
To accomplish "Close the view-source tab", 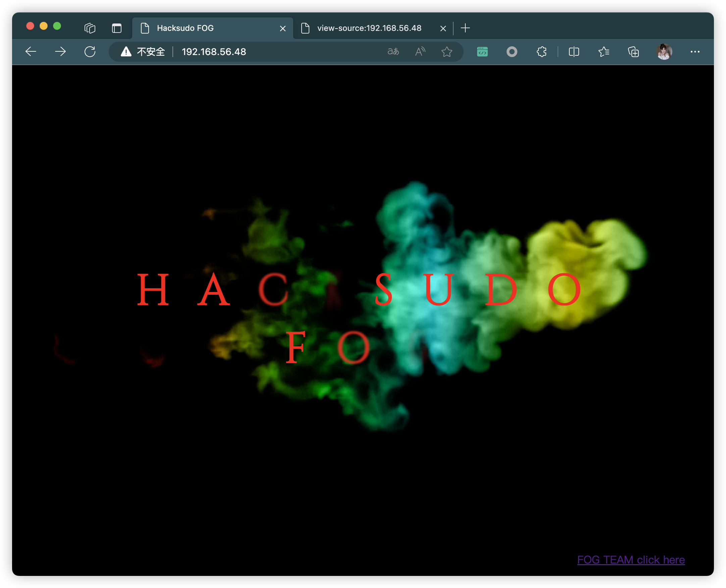I will pyautogui.click(x=443, y=29).
